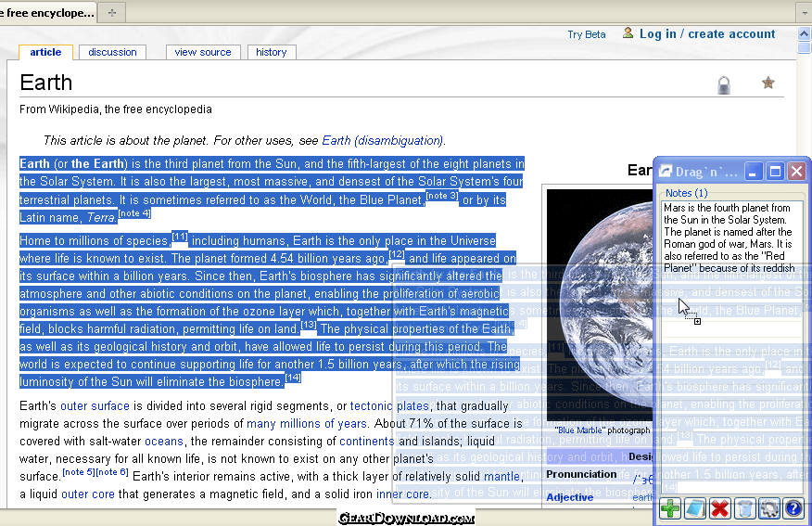Open the browser tab list dropdown arrow

[804, 13]
